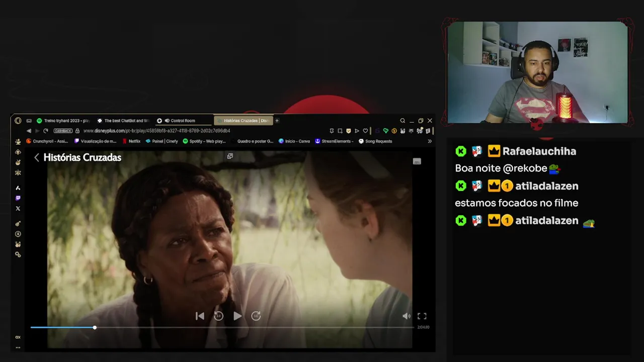Open the top sidebar icon above bookmarks
The height and width of the screenshot is (362, 644).
18,142
